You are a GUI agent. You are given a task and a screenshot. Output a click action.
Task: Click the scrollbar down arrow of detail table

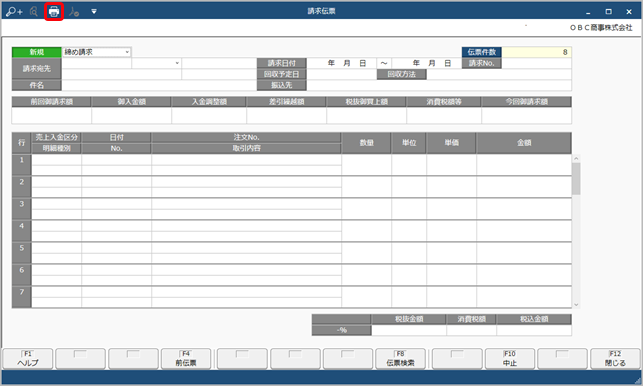pos(576,304)
